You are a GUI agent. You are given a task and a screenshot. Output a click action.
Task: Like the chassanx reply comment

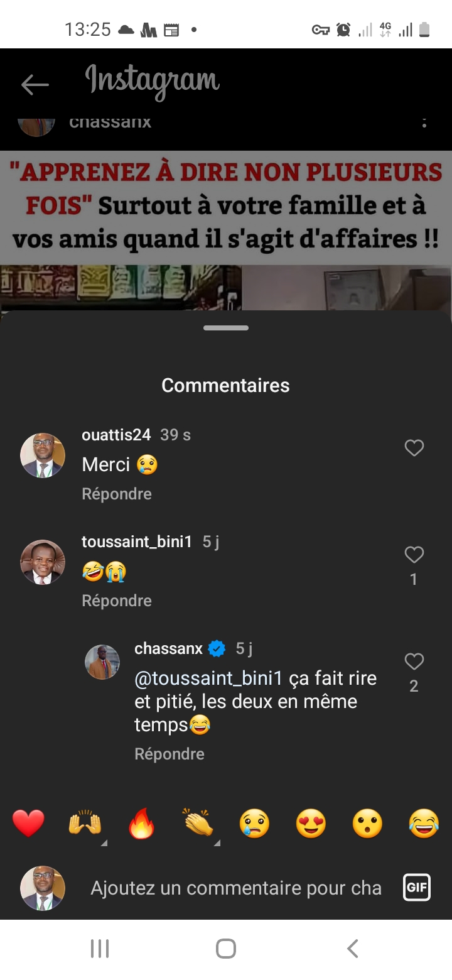pyautogui.click(x=414, y=661)
